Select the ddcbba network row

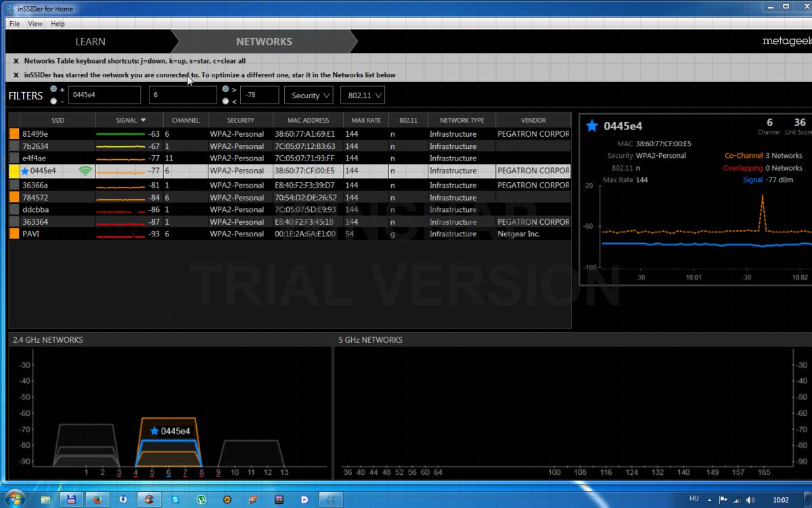pyautogui.click(x=290, y=209)
